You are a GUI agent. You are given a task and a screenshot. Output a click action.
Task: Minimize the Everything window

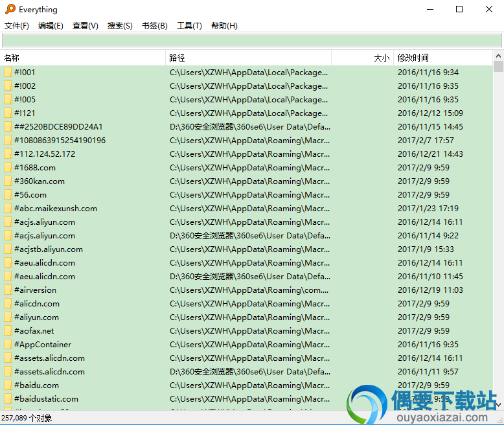click(x=430, y=9)
